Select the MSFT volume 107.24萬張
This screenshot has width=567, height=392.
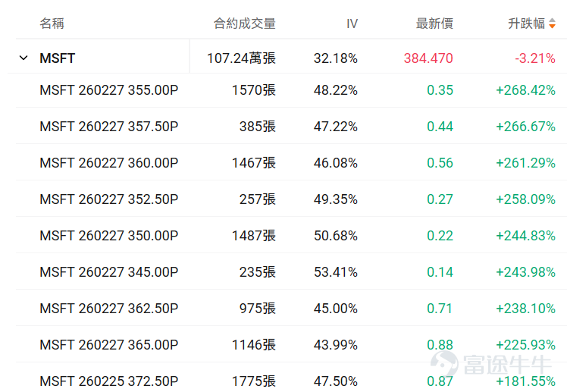click(241, 58)
